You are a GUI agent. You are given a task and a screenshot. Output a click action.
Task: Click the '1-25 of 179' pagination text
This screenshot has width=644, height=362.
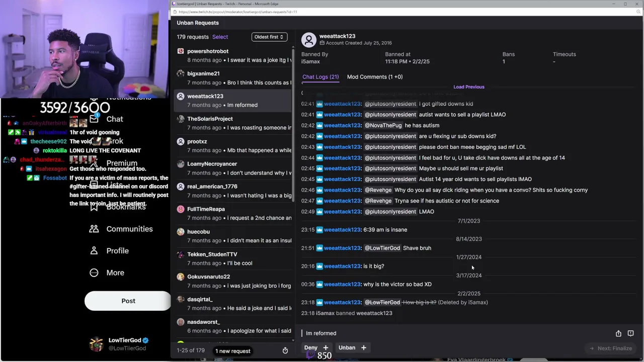[191, 350]
